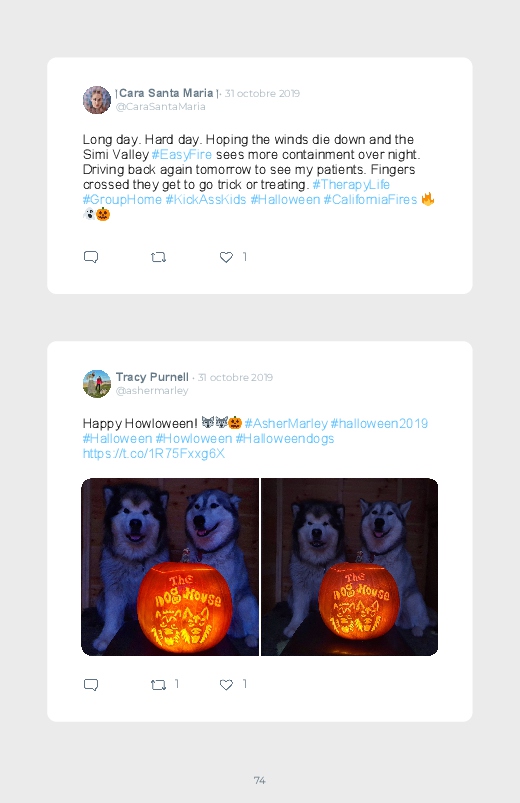The image size is (520, 803).
Task: View the right dogs-with-pumpkin photo
Action: pos(349,567)
